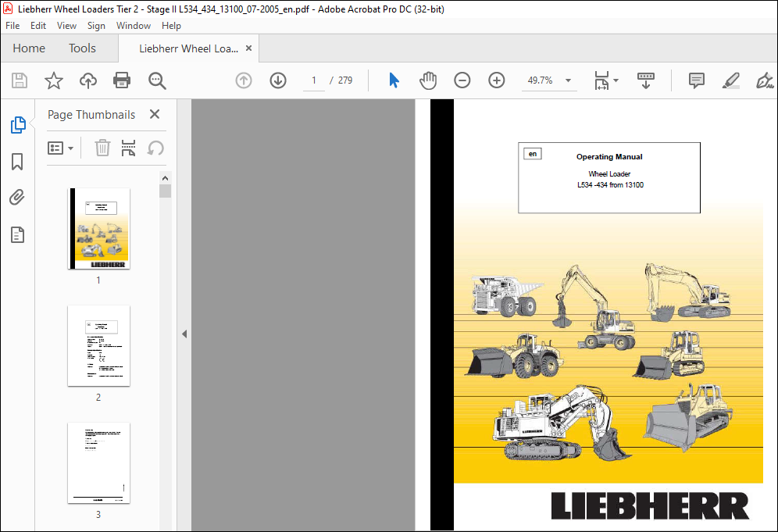
Task: Go to previous page with up arrow
Action: (244, 80)
